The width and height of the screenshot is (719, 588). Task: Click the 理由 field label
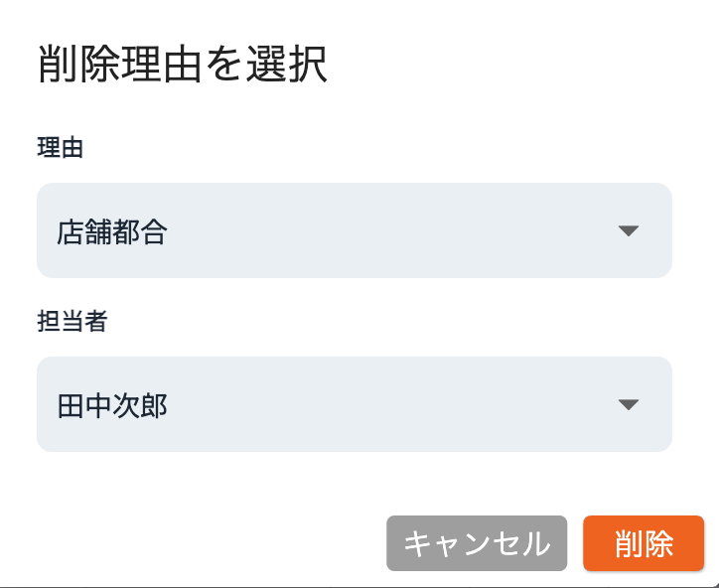[x=60, y=149]
